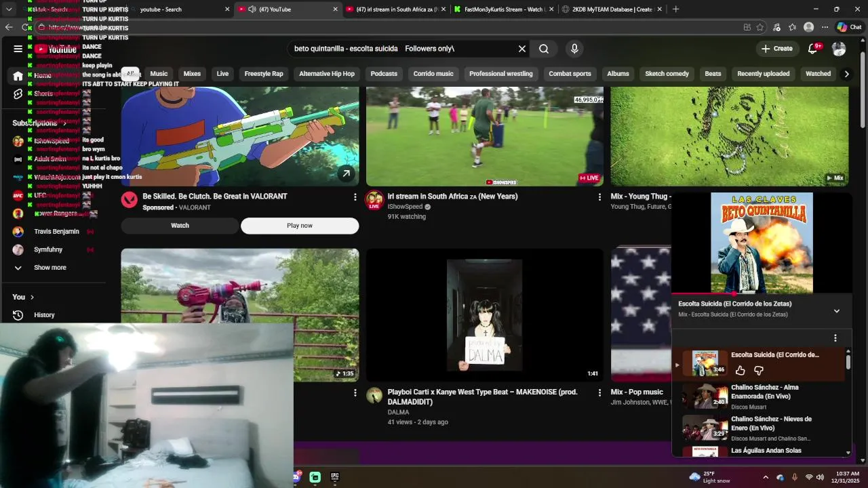Screen dimensions: 868x488
Task: Select the Sketch comedy chip
Action: (x=667, y=74)
